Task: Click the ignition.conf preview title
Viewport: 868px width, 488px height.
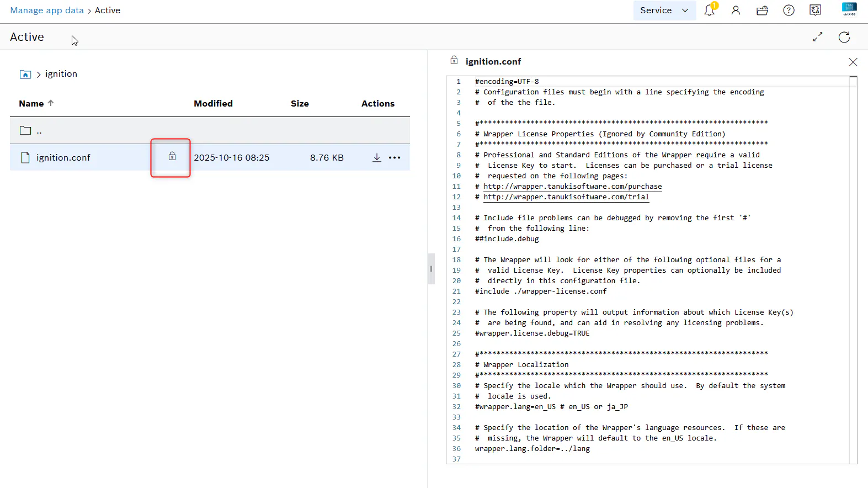Action: click(x=493, y=62)
